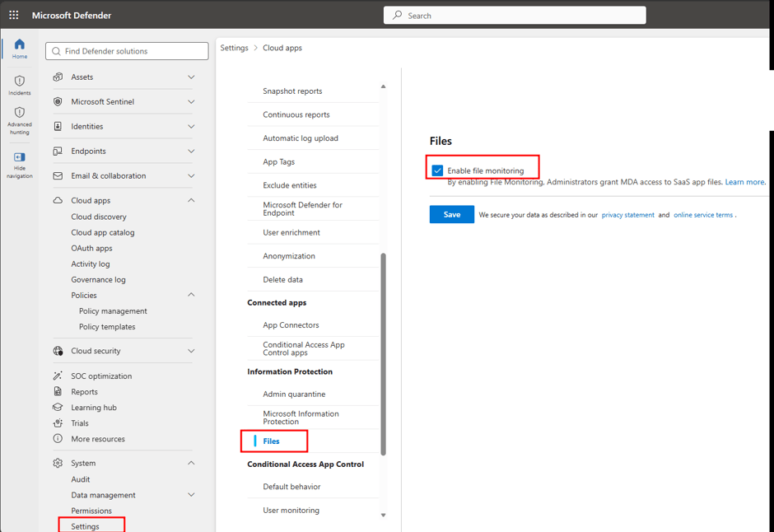
Task: Click the More resources info icon
Action: [58, 439]
